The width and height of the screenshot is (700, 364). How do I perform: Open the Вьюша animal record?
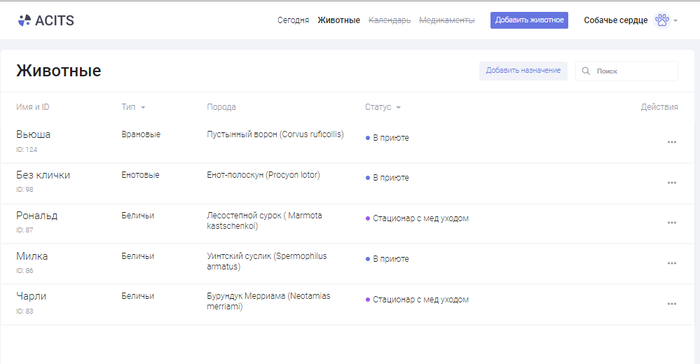click(x=33, y=134)
